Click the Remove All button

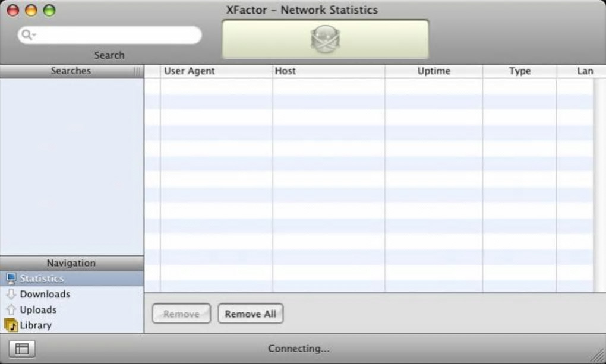point(251,314)
